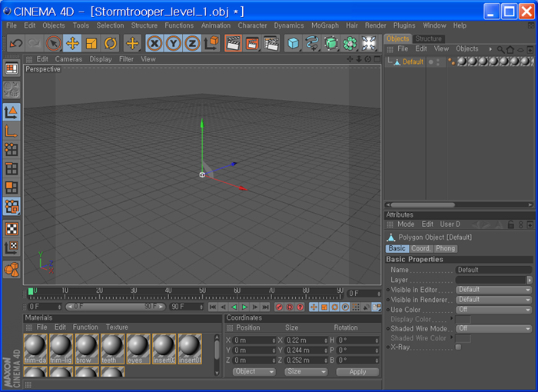
Task: Switch to Polygons mode
Action: pos(12,188)
